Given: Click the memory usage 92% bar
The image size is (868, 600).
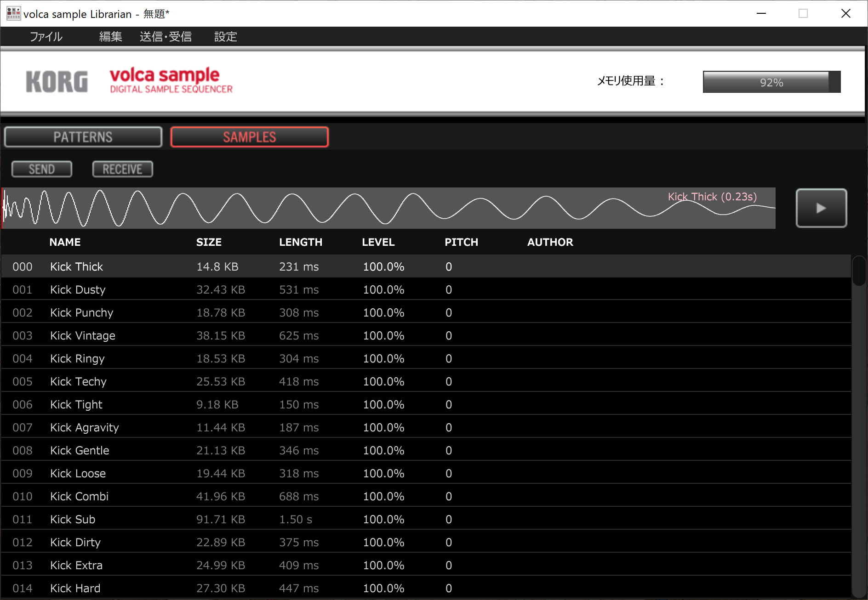Looking at the screenshot, I should click(771, 82).
